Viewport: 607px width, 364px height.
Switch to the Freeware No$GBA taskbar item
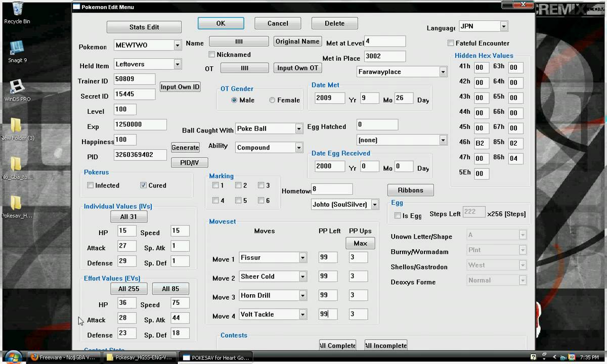coord(64,357)
